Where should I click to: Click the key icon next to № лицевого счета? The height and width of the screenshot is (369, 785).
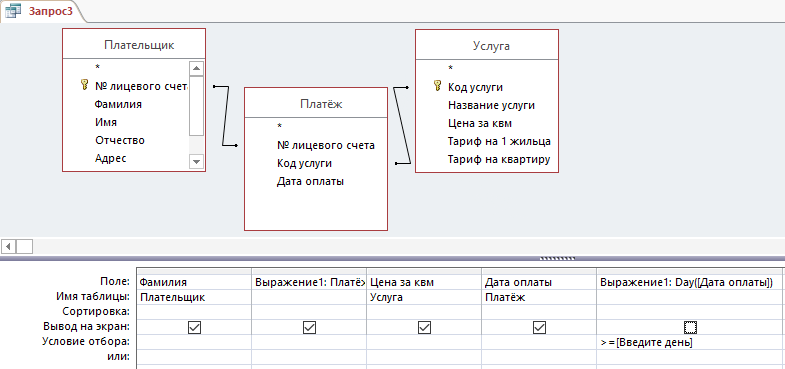(84, 85)
